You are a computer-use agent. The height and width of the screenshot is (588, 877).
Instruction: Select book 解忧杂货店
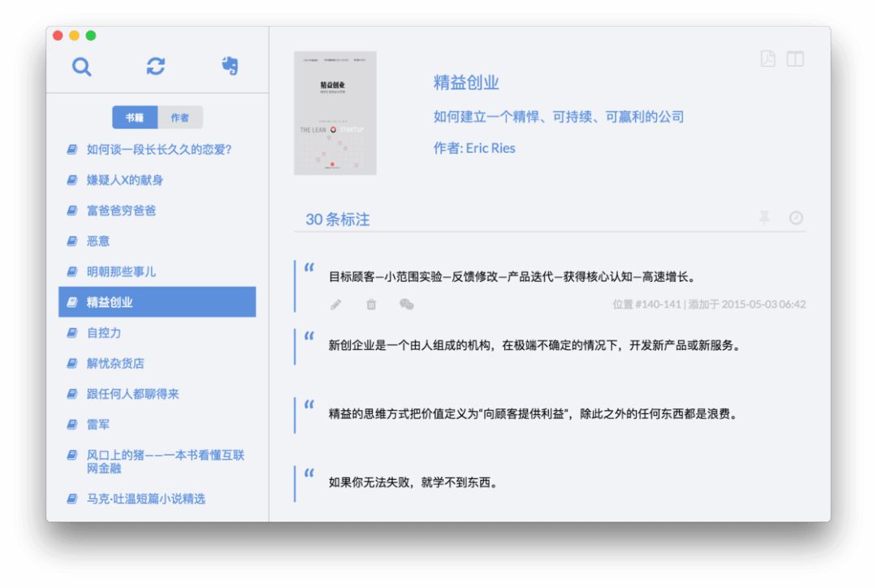click(x=158, y=364)
